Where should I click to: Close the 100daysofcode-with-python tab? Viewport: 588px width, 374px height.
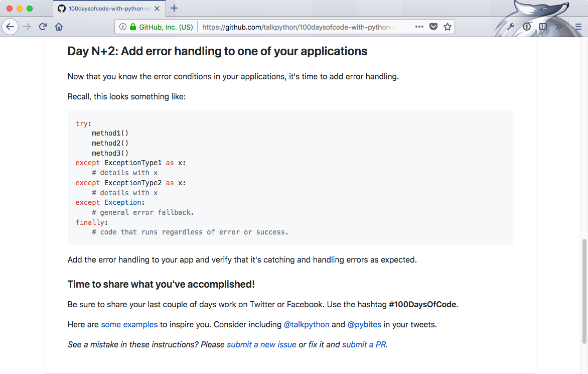[x=157, y=8]
